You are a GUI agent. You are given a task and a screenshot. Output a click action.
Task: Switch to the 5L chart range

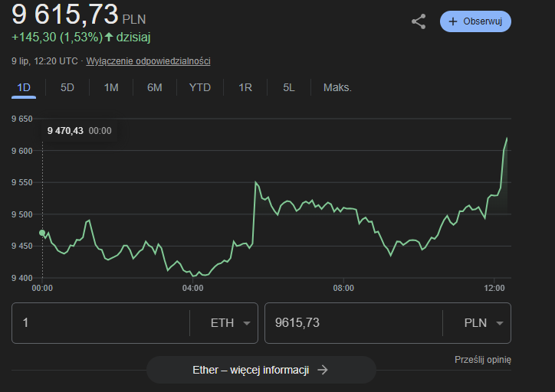289,87
